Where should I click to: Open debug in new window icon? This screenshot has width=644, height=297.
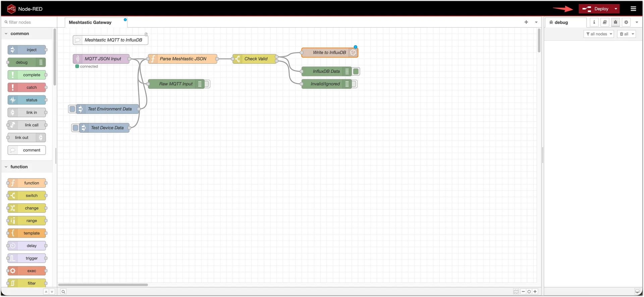[x=637, y=292]
